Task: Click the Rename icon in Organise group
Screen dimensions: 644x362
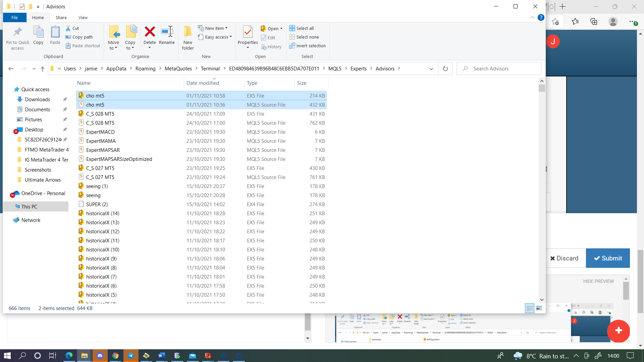Action: [x=167, y=32]
